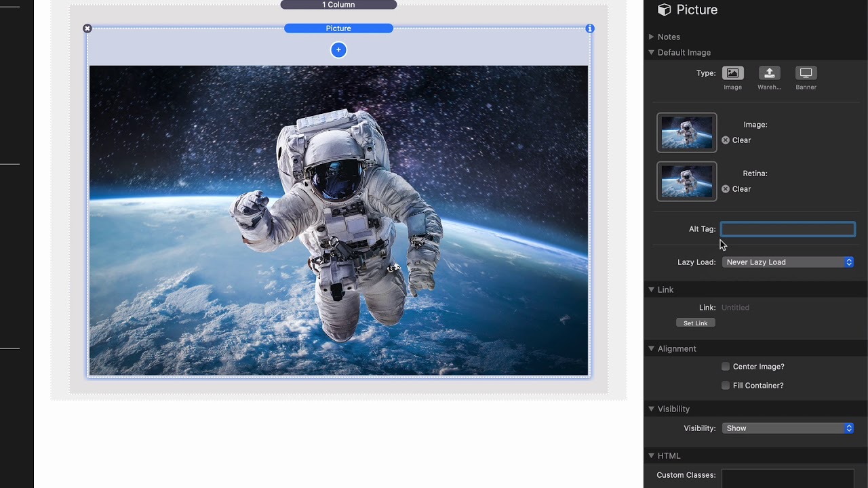
Task: Collapse the HTML section
Action: (651, 455)
